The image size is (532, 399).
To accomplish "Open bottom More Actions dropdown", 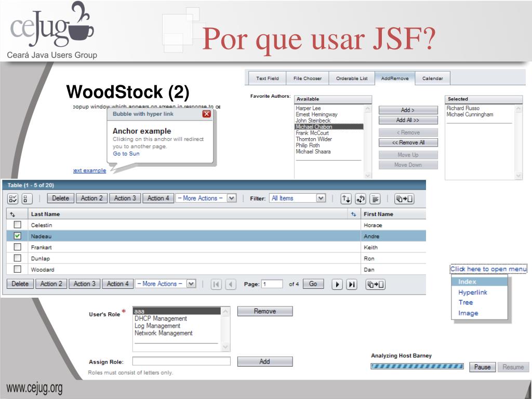I will (166, 284).
